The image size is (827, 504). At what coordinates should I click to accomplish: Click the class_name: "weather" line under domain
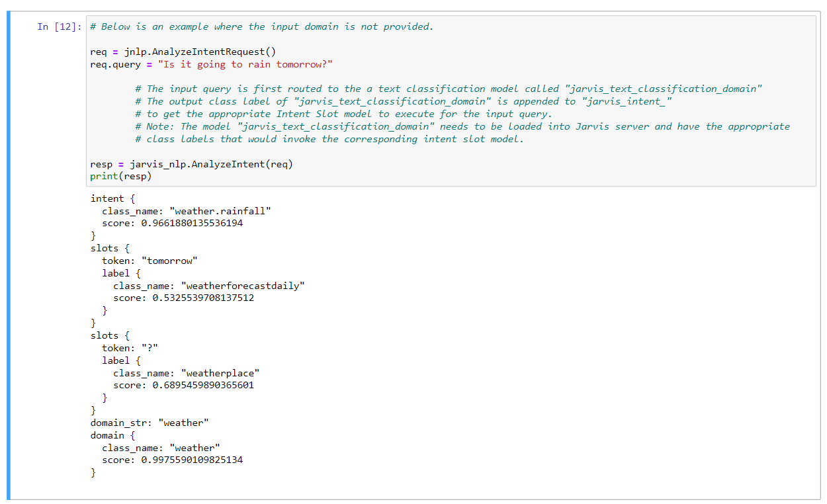pyautogui.click(x=161, y=448)
